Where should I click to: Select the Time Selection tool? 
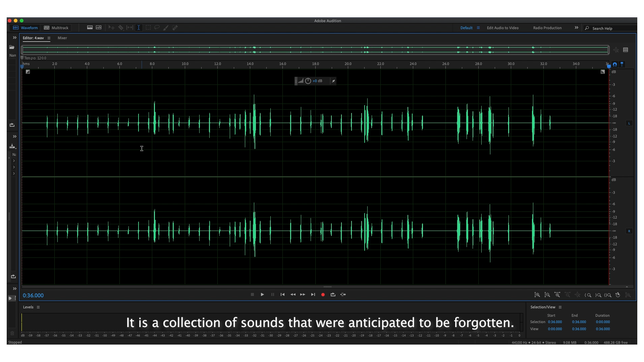[x=139, y=28]
